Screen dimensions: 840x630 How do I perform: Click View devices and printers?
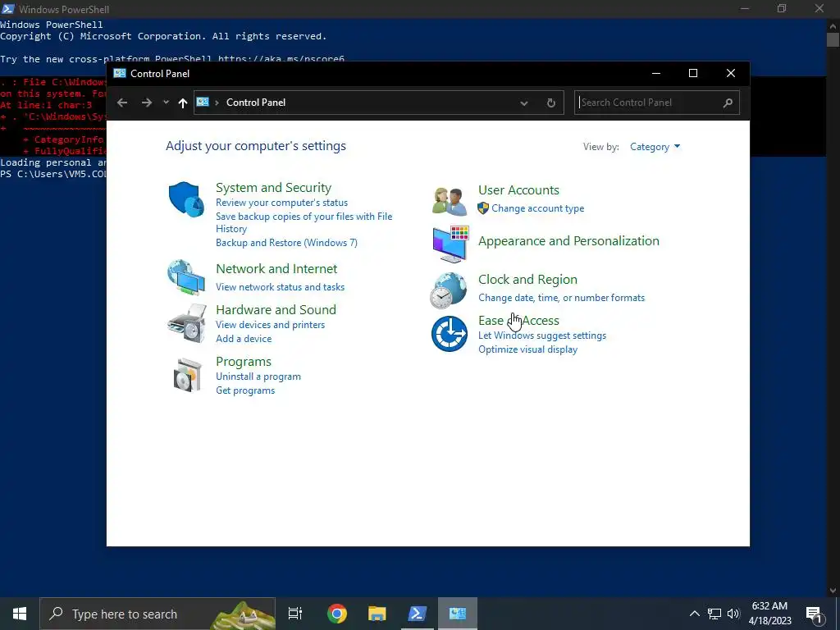(270, 325)
